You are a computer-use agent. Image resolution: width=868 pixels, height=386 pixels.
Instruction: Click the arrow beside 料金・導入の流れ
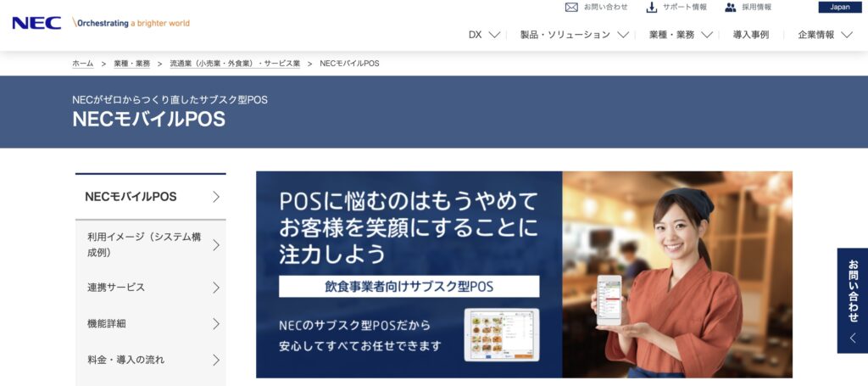click(x=216, y=360)
